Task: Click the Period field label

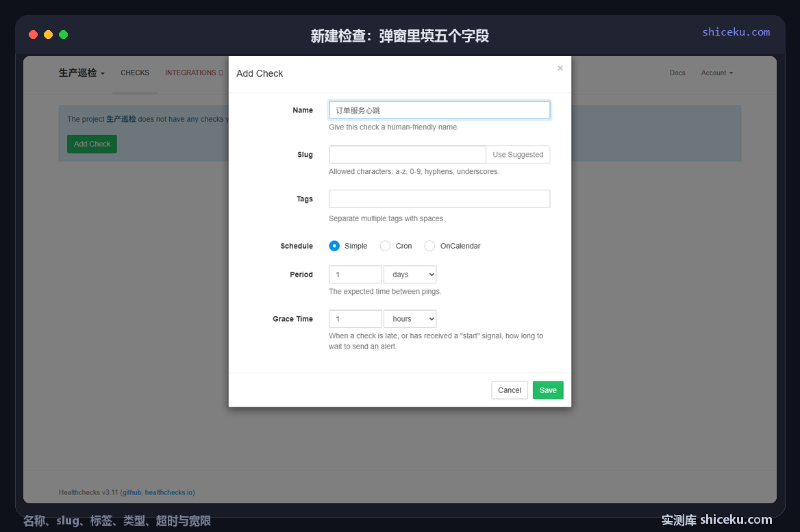Action: [301, 275]
